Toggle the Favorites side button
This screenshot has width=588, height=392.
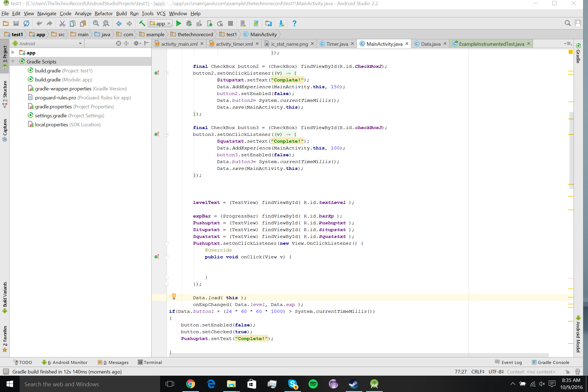click(5, 339)
